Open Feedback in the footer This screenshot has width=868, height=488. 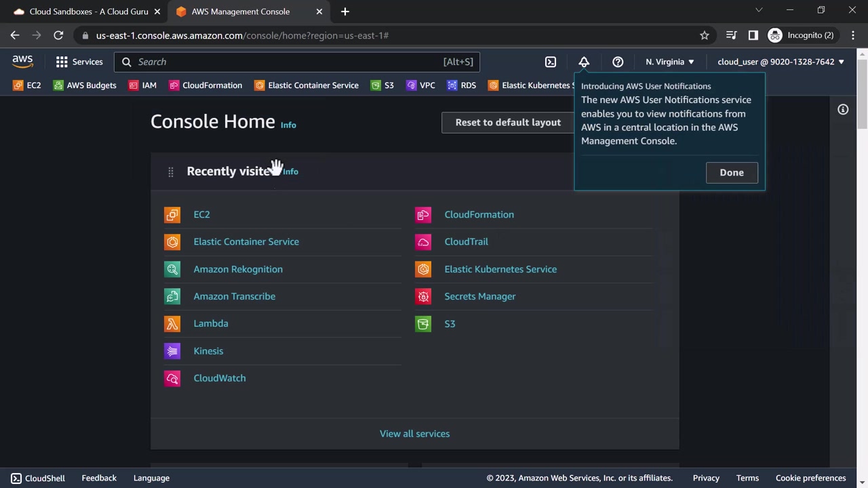pyautogui.click(x=99, y=478)
